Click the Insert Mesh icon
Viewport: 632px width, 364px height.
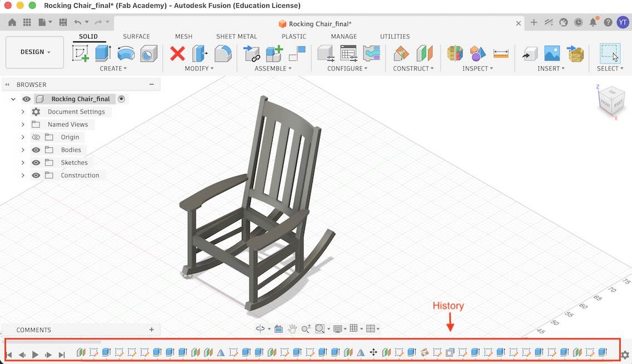tap(575, 53)
